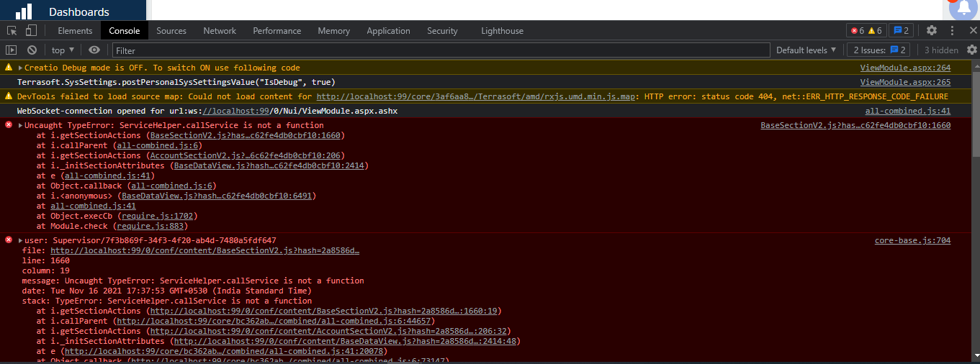Open the top context dropdown
The width and height of the screenshot is (980, 364).
point(62,50)
